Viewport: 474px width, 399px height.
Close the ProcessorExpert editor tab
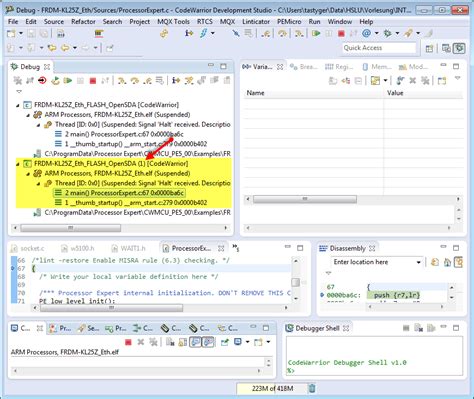coord(221,248)
